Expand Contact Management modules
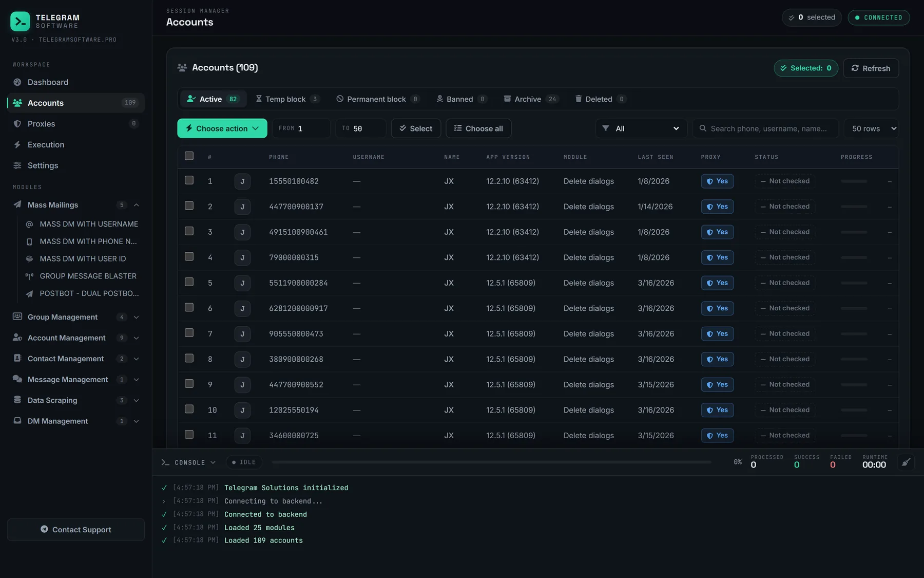924x578 pixels. coord(76,359)
